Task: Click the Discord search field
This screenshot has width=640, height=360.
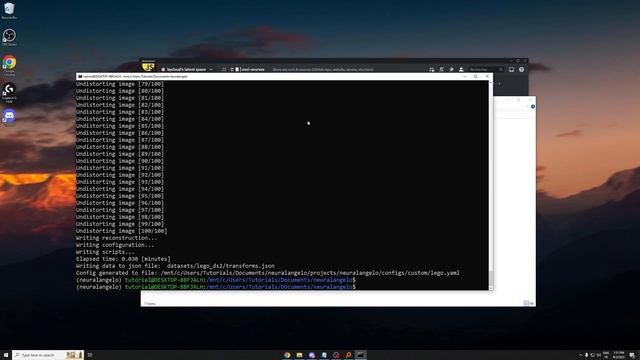Action: click(x=486, y=69)
